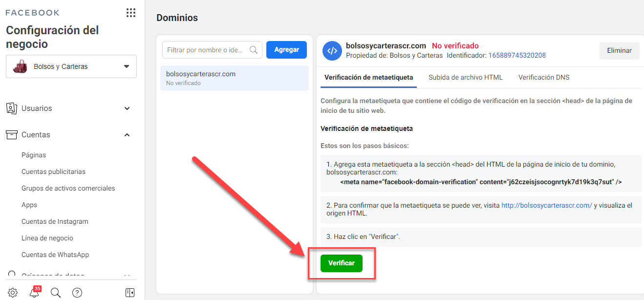Click the blue domain code icon

pyautogui.click(x=332, y=51)
